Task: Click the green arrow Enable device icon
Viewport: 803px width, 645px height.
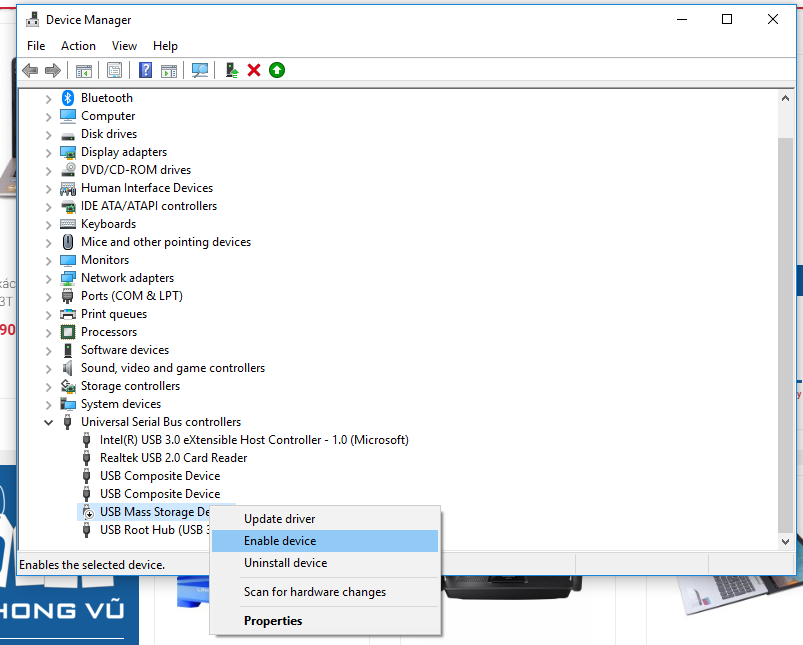Action: click(277, 70)
